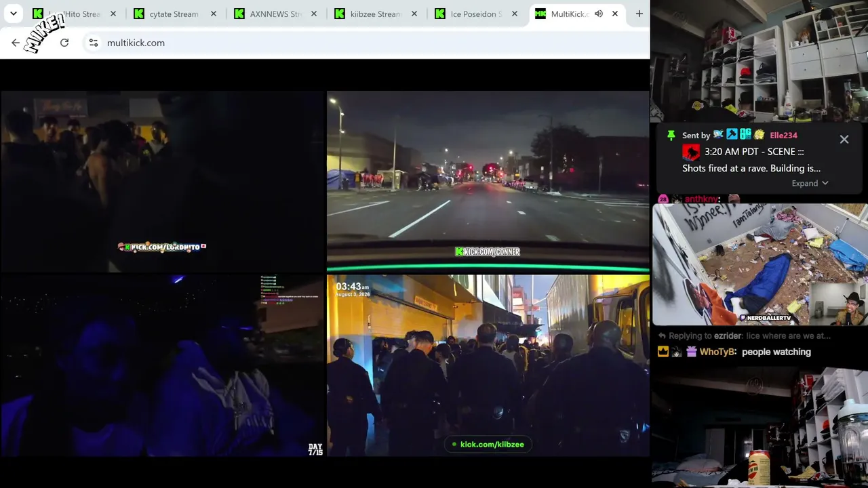
Task: Click the LordHito crowd stream video
Action: pyautogui.click(x=163, y=182)
